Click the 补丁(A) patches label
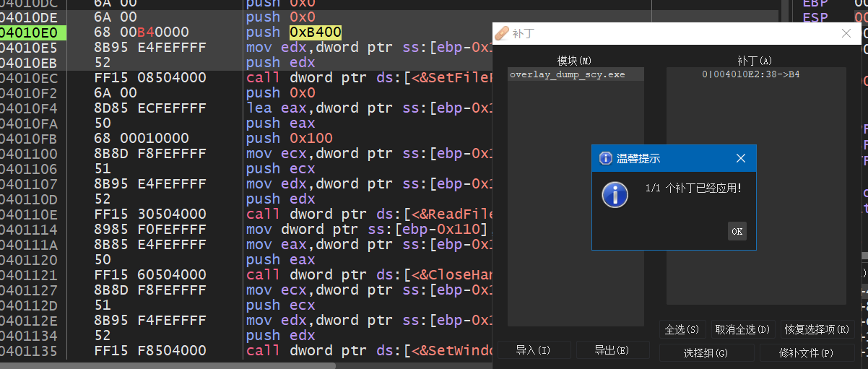Viewport: 868px width, 369px height. (755, 61)
